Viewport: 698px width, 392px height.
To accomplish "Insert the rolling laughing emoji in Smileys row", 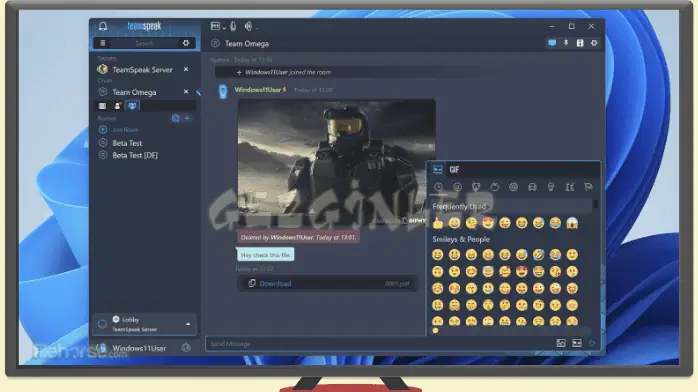I will [538, 255].
